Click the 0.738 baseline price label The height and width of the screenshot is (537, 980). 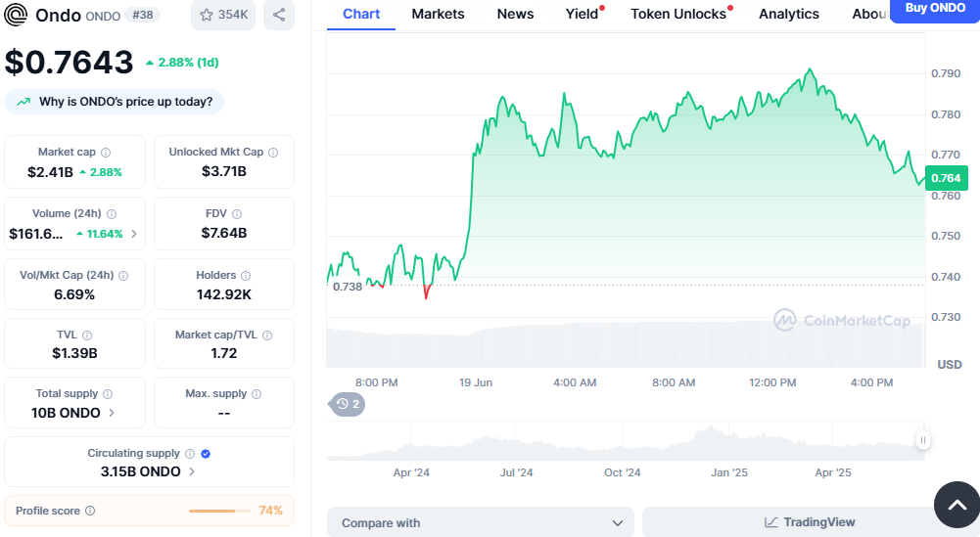pos(347,287)
